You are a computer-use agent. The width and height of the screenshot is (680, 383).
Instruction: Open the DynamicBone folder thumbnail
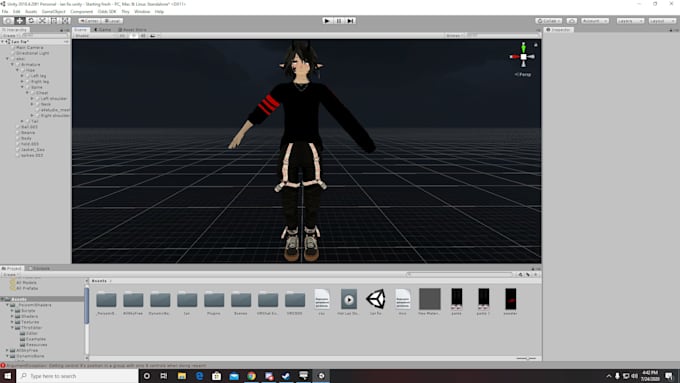(x=160, y=299)
